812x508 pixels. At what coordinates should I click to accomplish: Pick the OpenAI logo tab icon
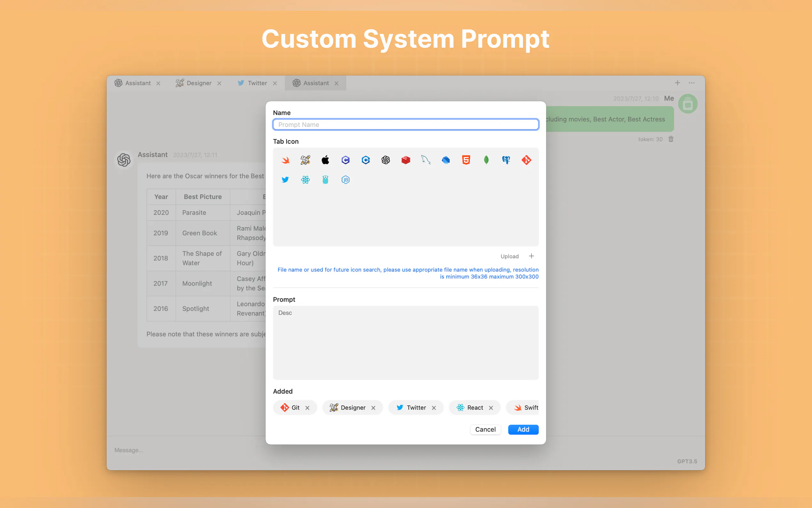click(x=385, y=160)
